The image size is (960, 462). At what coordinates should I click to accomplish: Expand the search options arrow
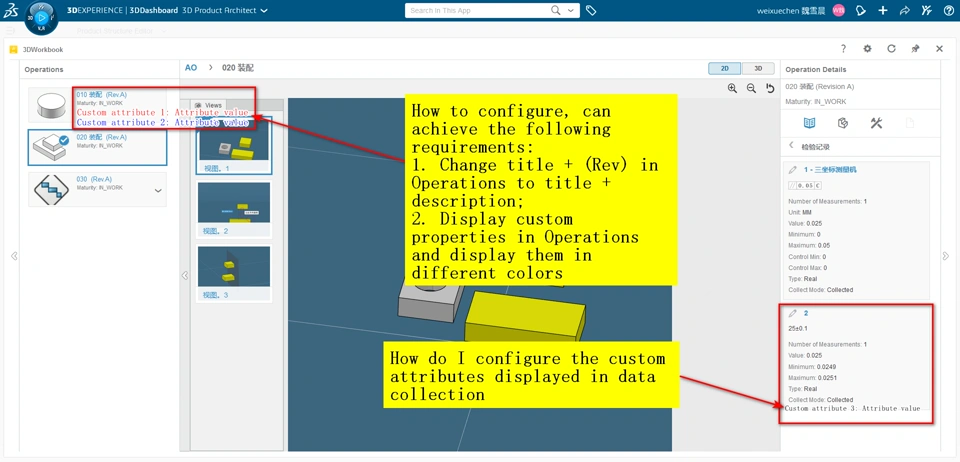[x=571, y=10]
